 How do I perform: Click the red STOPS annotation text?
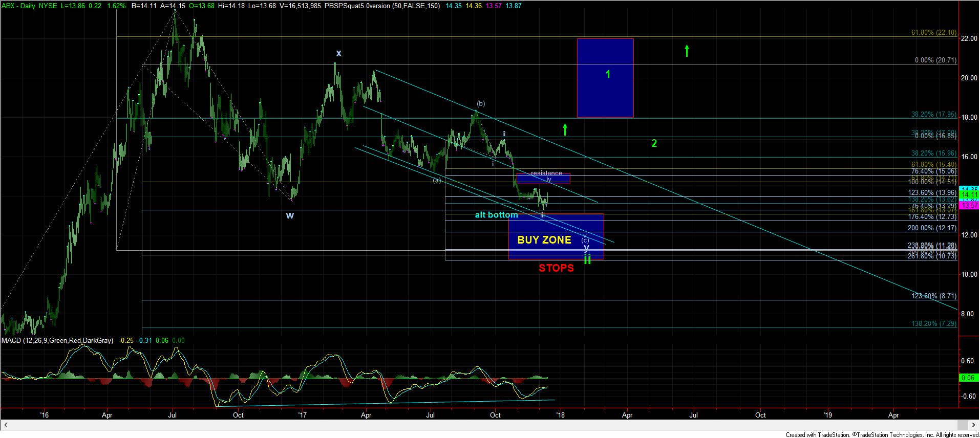pos(556,268)
